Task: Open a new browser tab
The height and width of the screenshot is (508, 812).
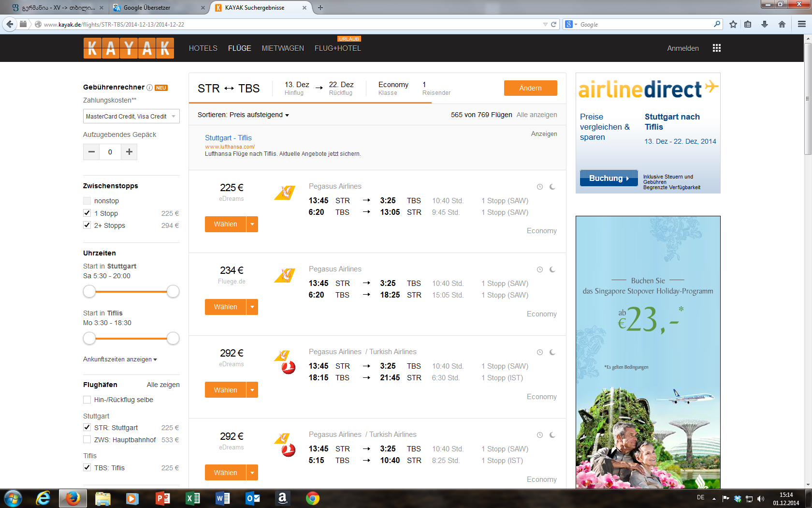Action: (x=320, y=8)
